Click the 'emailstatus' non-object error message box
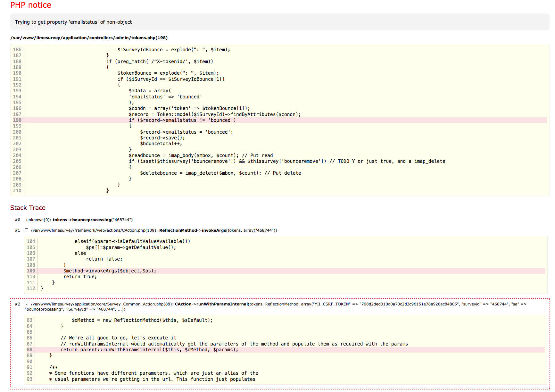The height and width of the screenshot is (392, 555). coord(73,22)
